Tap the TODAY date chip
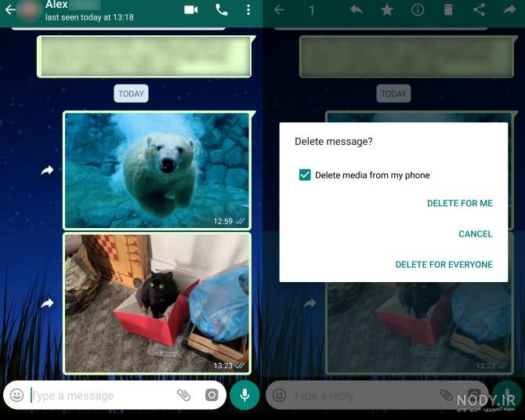Image resolution: width=525 pixels, height=420 pixels. point(131,93)
